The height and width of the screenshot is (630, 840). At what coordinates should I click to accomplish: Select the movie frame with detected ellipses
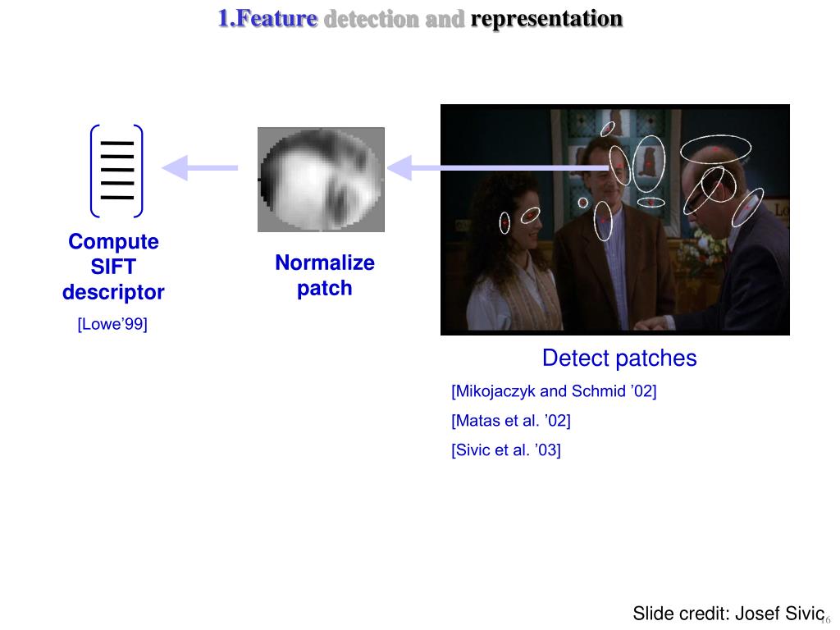click(615, 220)
